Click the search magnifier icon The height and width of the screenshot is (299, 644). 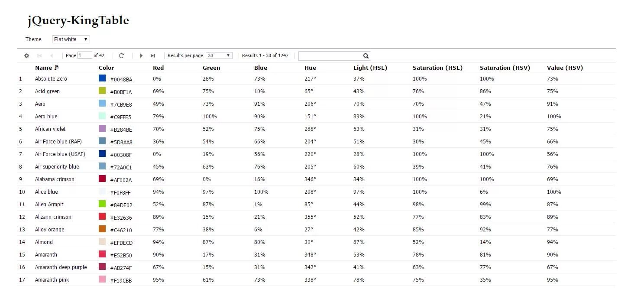[366, 56]
